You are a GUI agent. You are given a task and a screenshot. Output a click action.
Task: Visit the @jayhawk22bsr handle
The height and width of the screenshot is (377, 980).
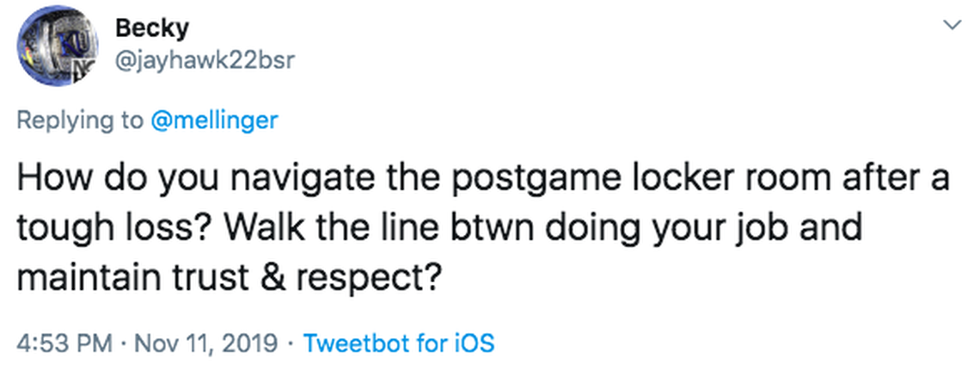pos(205,59)
